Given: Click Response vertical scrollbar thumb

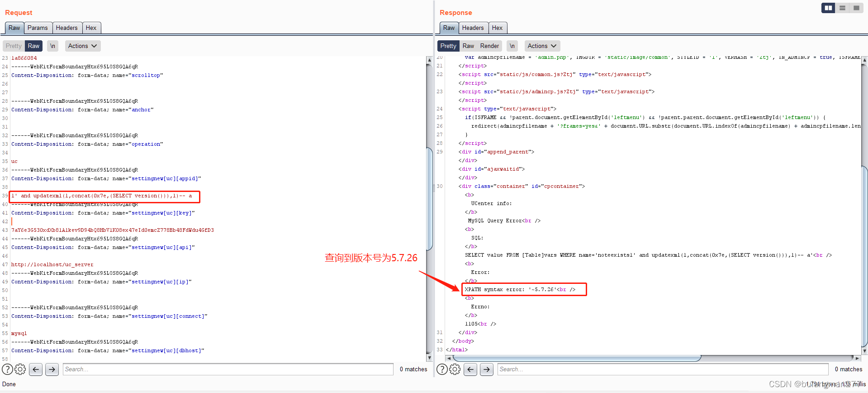Looking at the screenshot, I should coord(864,256).
